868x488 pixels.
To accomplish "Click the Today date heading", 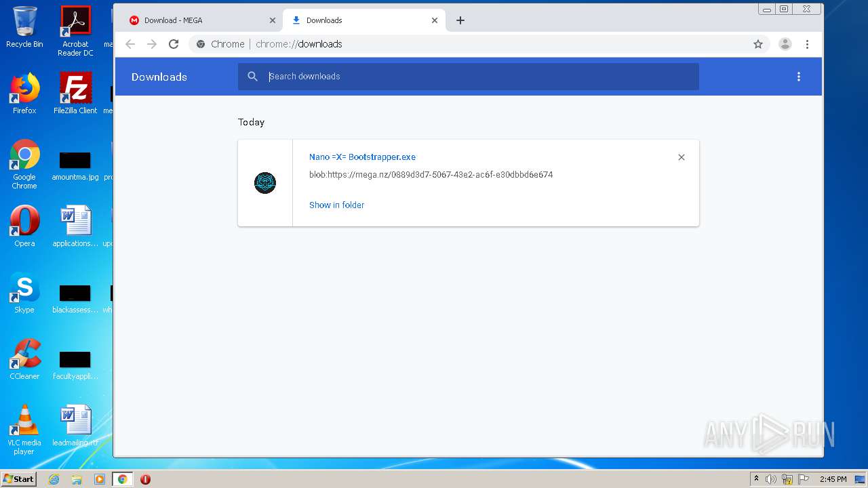I will (x=251, y=122).
